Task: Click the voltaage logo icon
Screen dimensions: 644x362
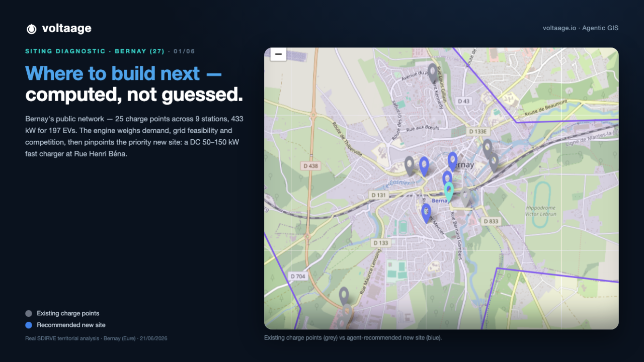Action: [31, 29]
